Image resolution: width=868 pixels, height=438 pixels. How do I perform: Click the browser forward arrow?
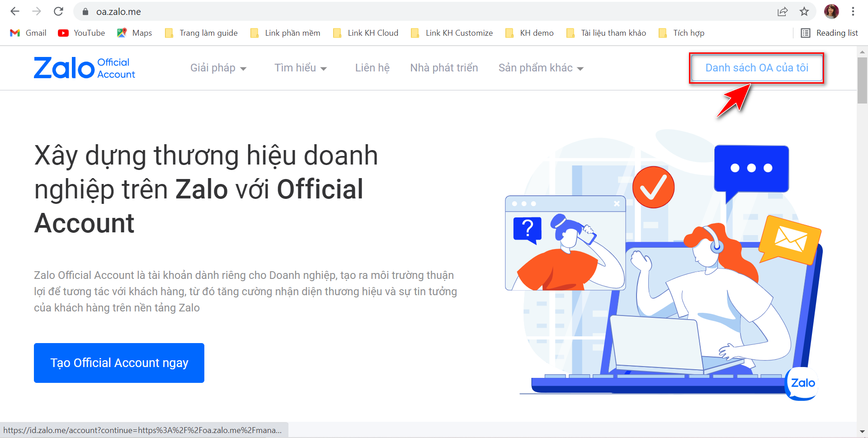pos(37,11)
